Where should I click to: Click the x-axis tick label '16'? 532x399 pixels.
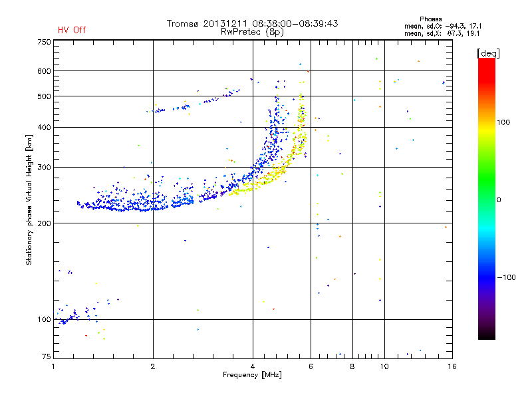pos(452,366)
